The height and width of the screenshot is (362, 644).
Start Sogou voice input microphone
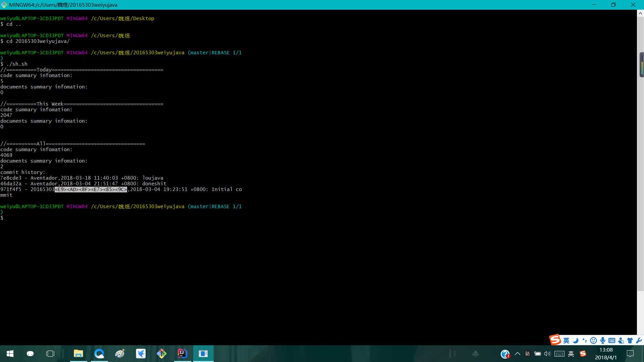coord(603,341)
